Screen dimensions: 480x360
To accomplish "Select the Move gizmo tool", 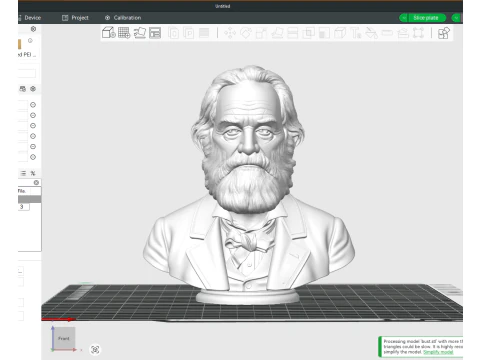I will [230, 33].
